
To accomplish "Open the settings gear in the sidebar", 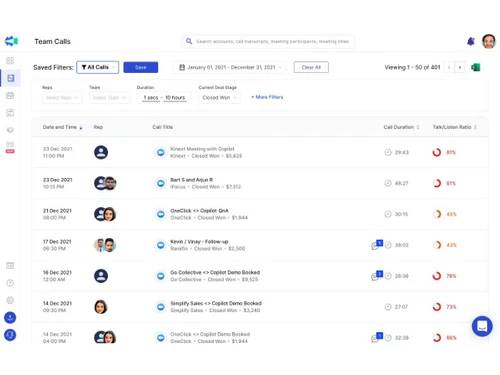I will tap(10, 300).
